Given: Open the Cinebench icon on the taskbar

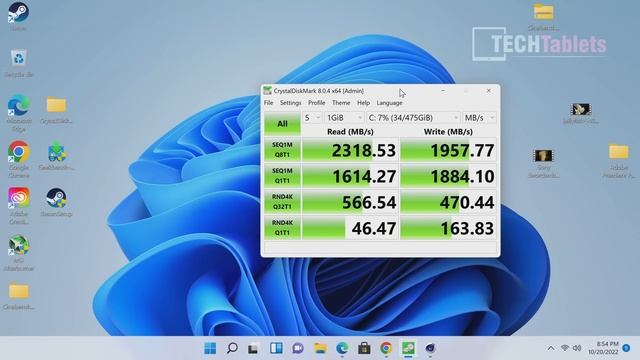Looking at the screenshot, I should click(430, 348).
